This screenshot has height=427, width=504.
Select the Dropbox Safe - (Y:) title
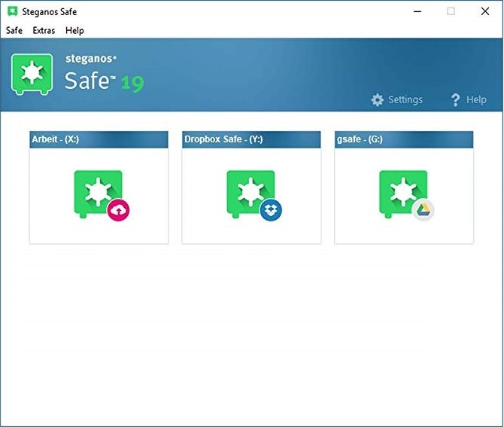(251, 139)
